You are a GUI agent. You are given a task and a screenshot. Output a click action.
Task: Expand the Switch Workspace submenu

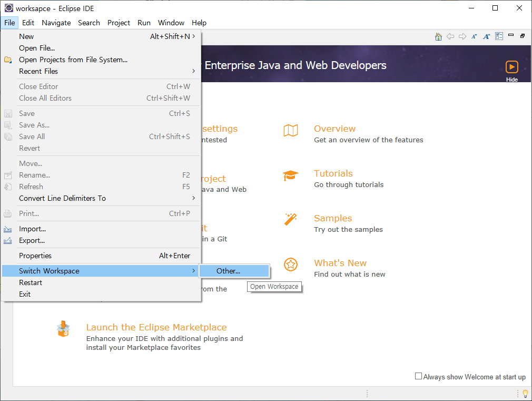tap(101, 271)
